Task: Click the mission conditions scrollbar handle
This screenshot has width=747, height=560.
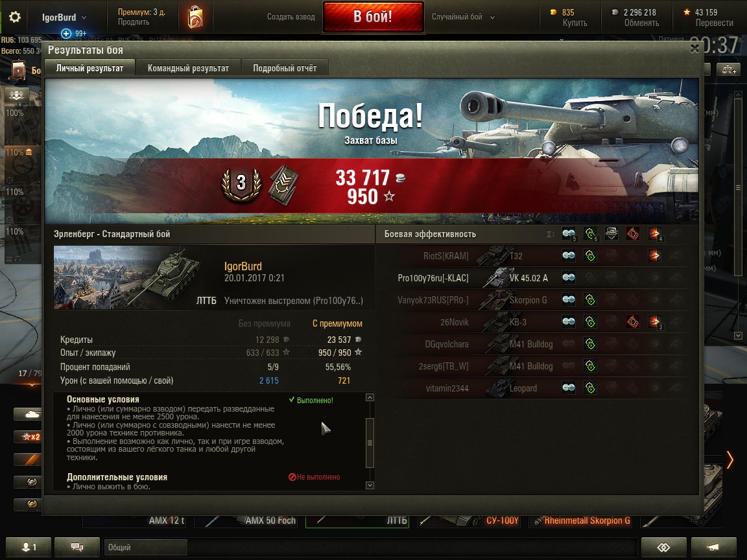Action: click(370, 443)
